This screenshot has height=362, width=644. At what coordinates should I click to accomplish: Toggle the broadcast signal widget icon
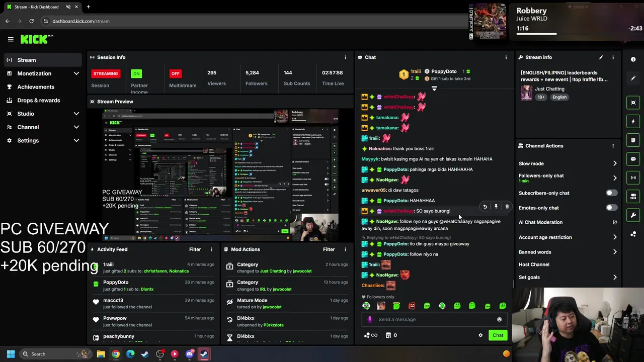click(633, 177)
